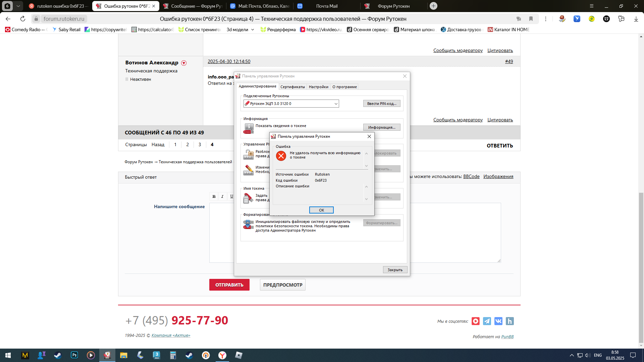Open Ввести PIN-код button
This screenshot has height=362, width=644.
pos(382,104)
